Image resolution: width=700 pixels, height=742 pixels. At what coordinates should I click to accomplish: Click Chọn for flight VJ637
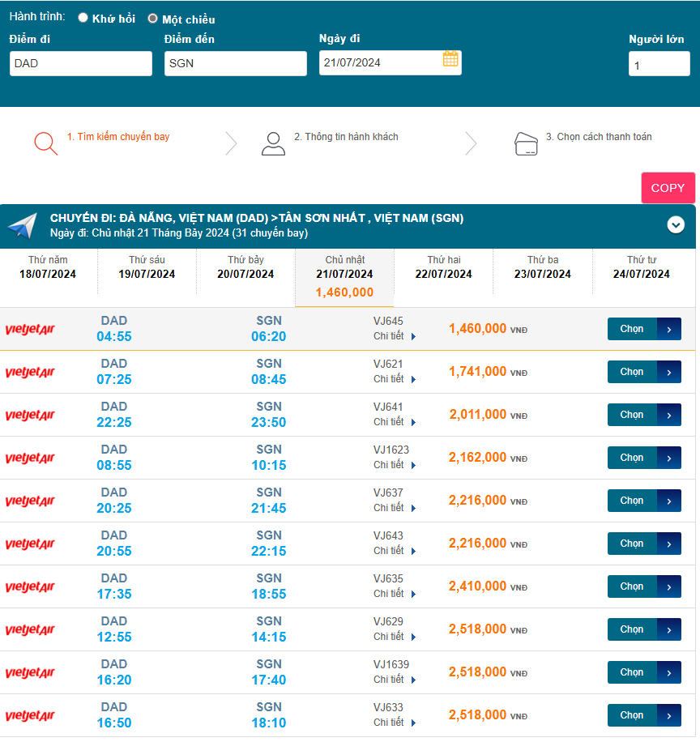[x=644, y=501]
